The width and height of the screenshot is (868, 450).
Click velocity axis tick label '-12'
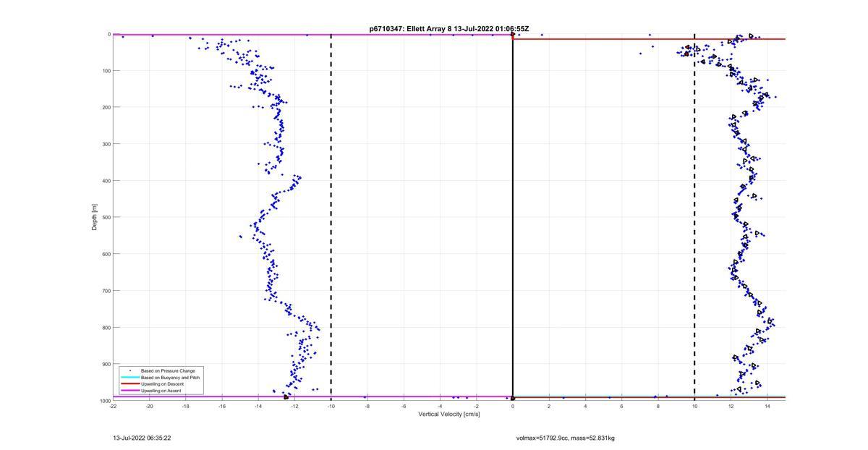pyautogui.click(x=294, y=407)
